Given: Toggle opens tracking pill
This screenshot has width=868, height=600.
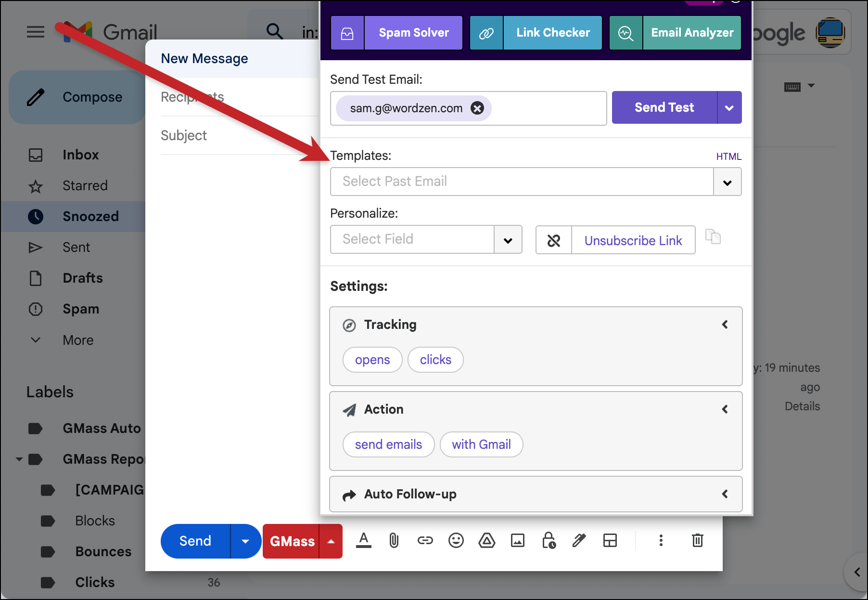Looking at the screenshot, I should click(x=372, y=360).
